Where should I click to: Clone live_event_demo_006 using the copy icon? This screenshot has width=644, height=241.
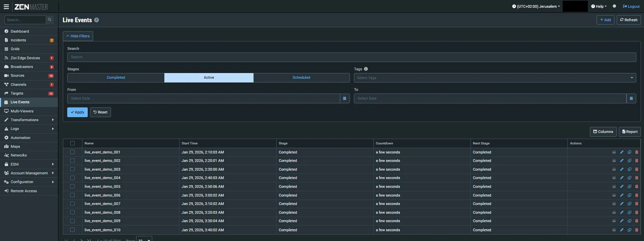[x=630, y=195]
